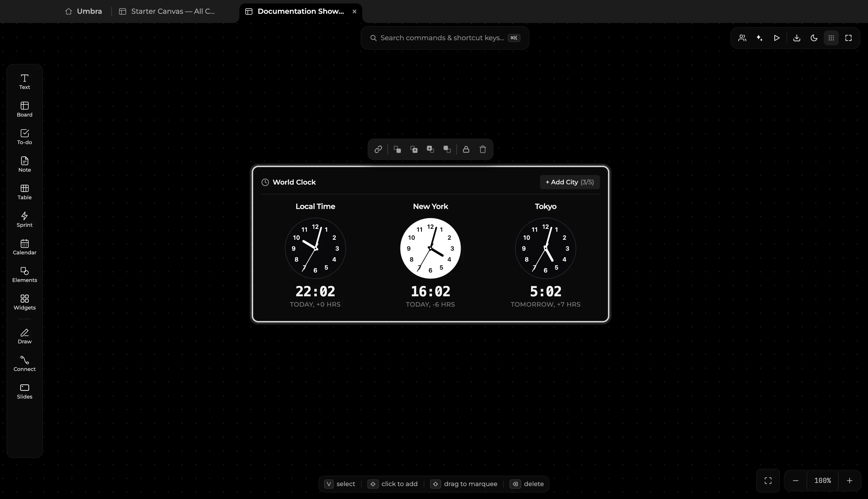Image resolution: width=868 pixels, height=499 pixels.
Task: Click the download export icon
Action: point(797,38)
